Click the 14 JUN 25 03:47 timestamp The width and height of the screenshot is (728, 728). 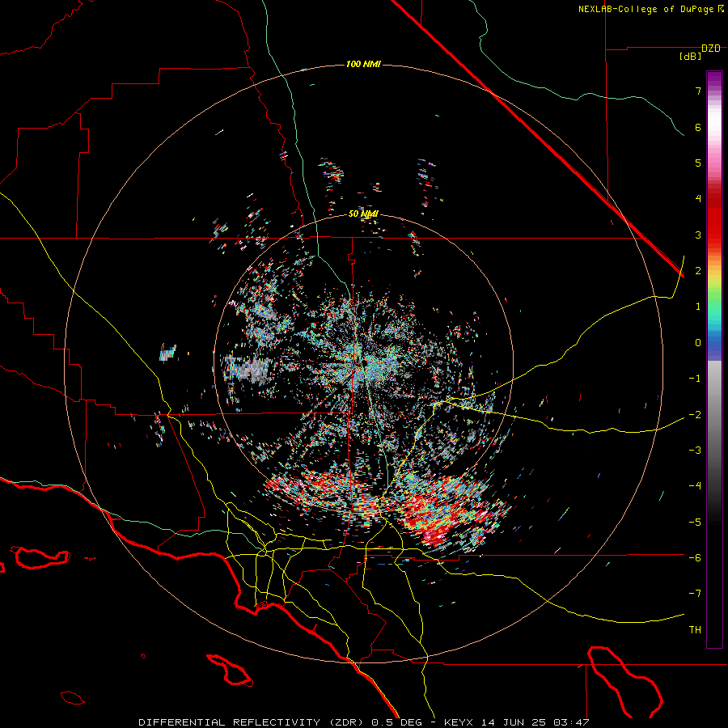point(534,722)
